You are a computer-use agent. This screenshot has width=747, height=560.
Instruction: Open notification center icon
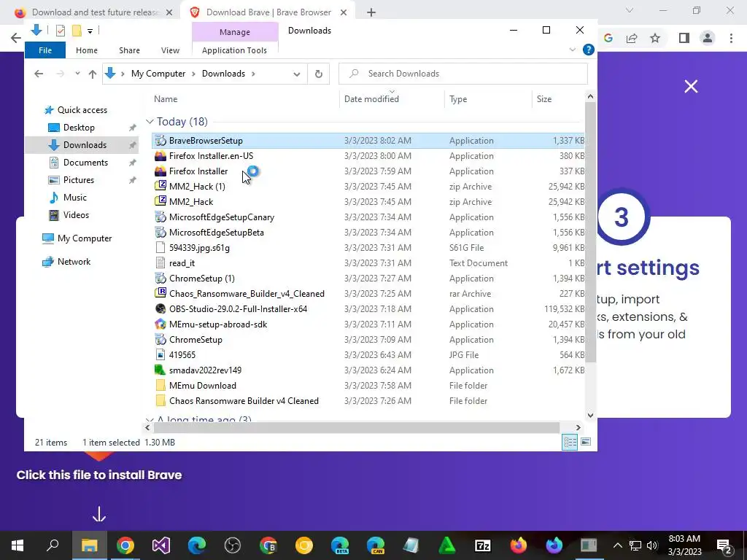click(724, 545)
